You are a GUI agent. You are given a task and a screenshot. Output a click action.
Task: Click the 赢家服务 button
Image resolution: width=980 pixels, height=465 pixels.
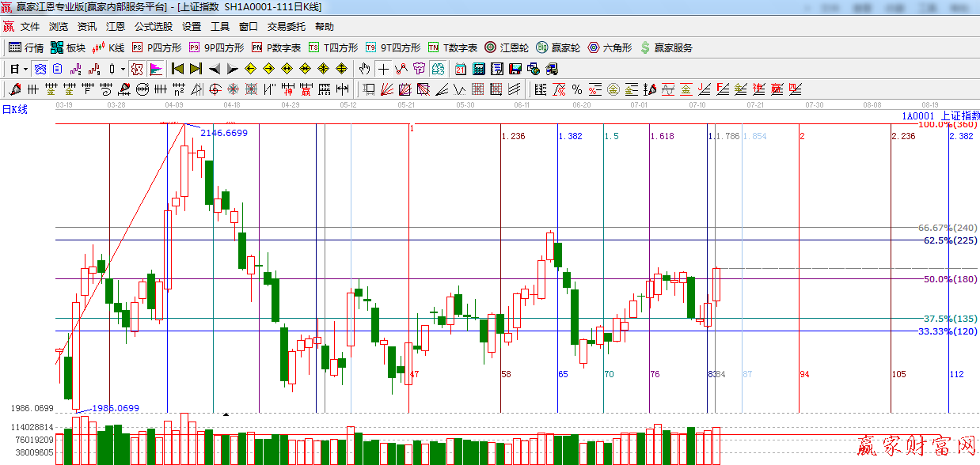click(x=666, y=47)
